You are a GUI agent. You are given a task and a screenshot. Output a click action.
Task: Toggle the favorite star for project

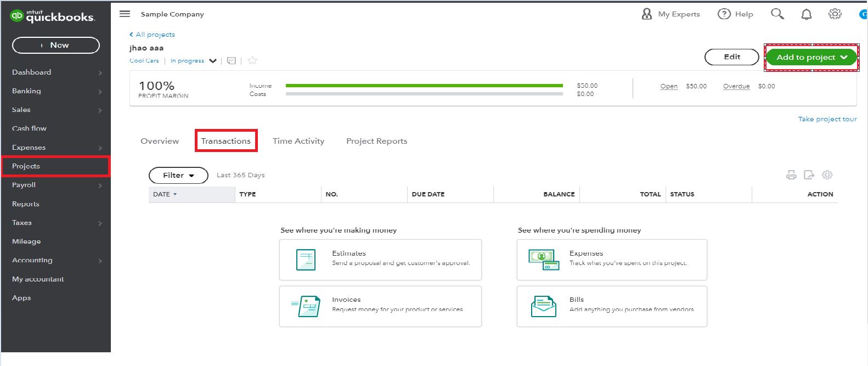tap(252, 60)
